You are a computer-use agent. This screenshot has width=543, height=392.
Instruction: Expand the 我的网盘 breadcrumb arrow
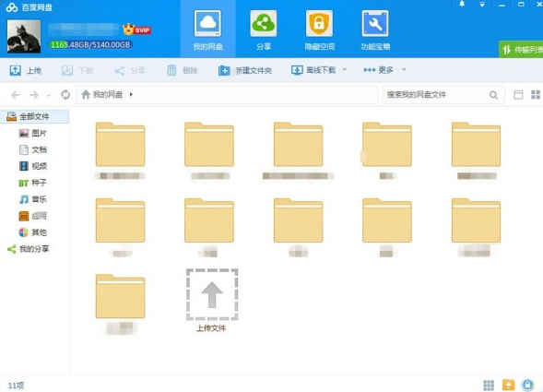point(131,94)
